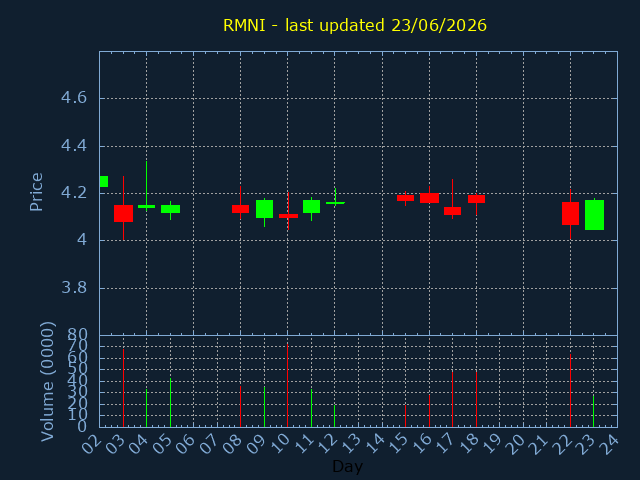Viewport: 640px width, 480px height.
Task: Click the 3.8 price axis value
Action: coord(74,288)
